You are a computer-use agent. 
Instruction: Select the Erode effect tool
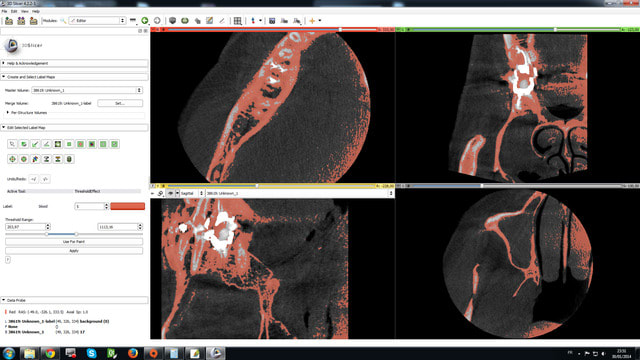pos(12,159)
